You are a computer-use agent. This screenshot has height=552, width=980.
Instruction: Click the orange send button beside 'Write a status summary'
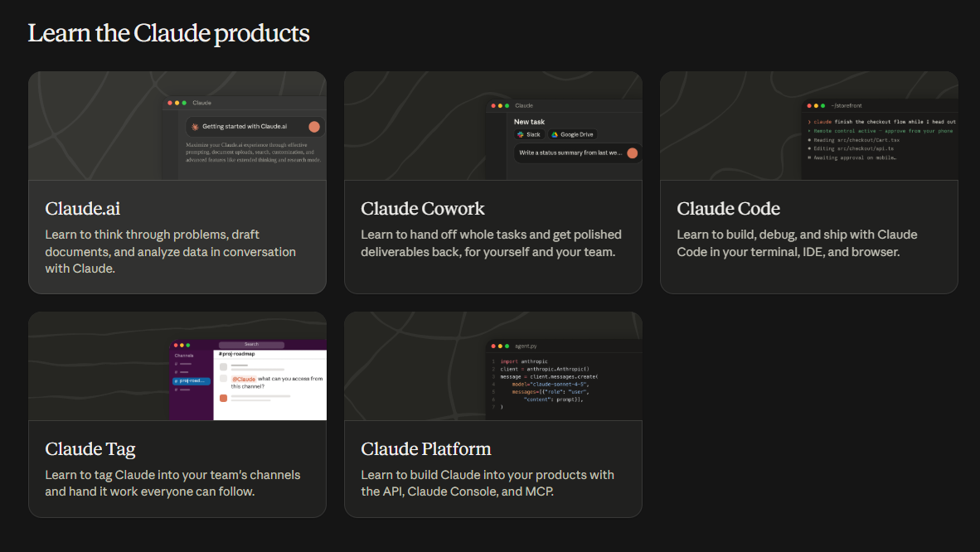[x=633, y=153]
